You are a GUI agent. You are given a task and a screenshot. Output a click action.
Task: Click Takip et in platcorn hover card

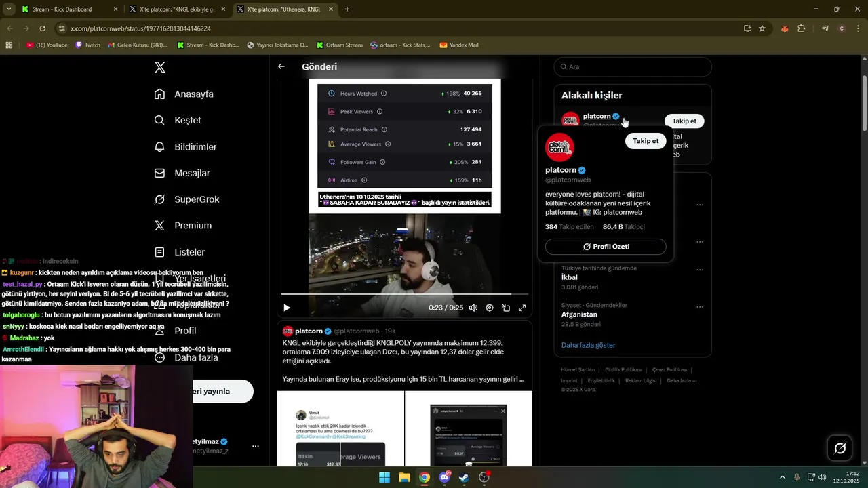pyautogui.click(x=646, y=141)
